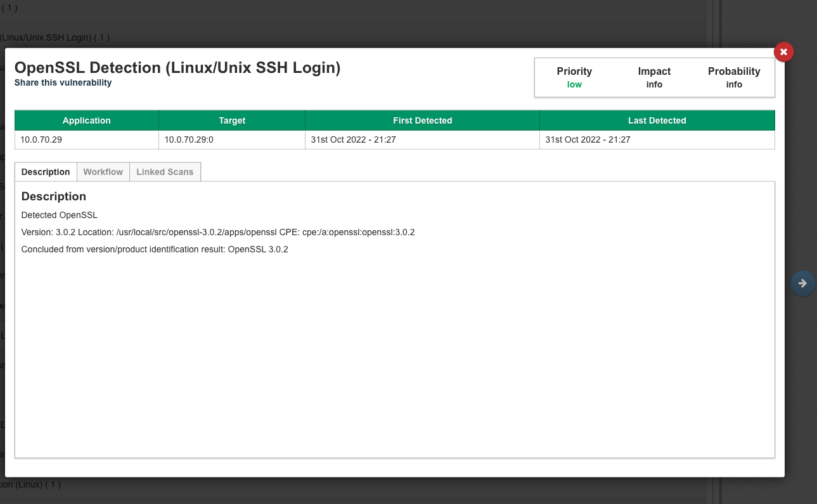The width and height of the screenshot is (817, 504).
Task: Select the 10.0.70.29 application cell
Action: [41, 139]
